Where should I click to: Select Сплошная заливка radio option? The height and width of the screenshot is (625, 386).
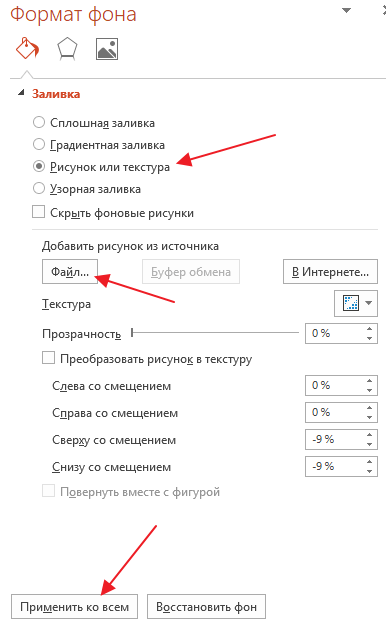click(39, 122)
